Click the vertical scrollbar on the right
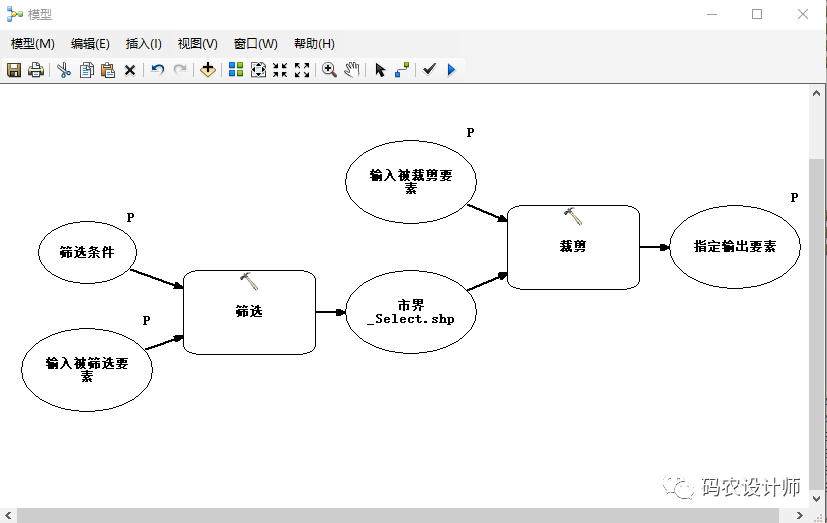Image resolution: width=827 pixels, height=523 pixels. (817, 300)
